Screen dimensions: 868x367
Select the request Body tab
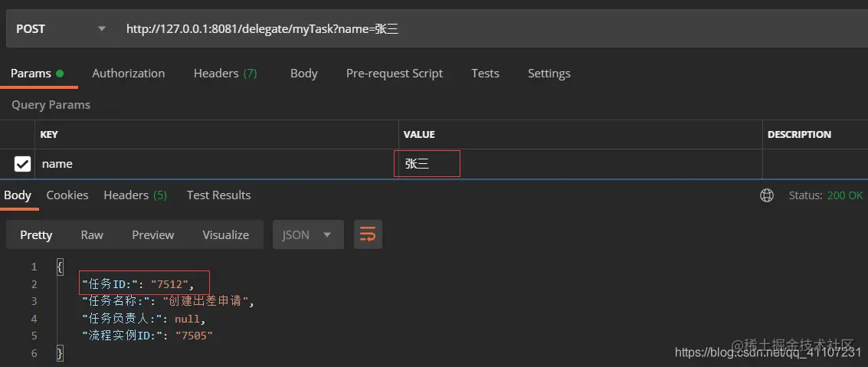(304, 74)
